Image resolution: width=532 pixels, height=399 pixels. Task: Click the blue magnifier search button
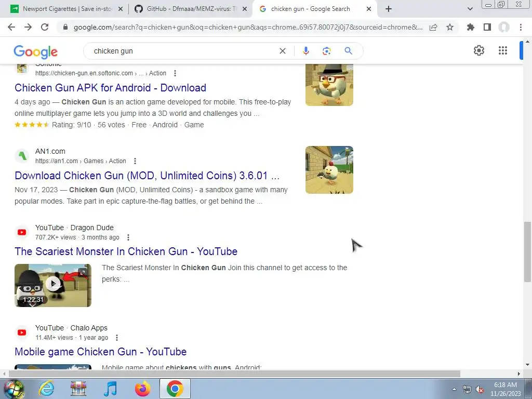click(x=348, y=51)
